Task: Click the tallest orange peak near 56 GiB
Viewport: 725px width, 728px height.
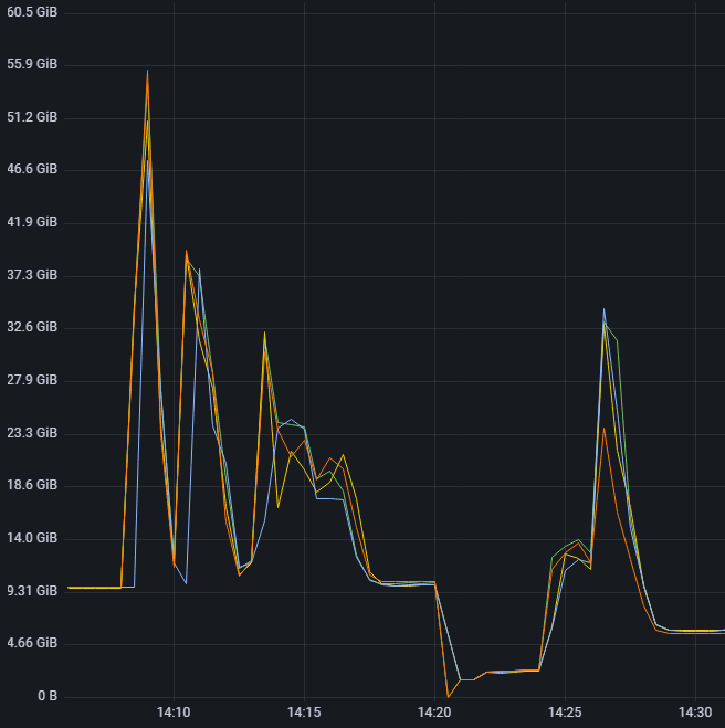Action: [x=148, y=71]
